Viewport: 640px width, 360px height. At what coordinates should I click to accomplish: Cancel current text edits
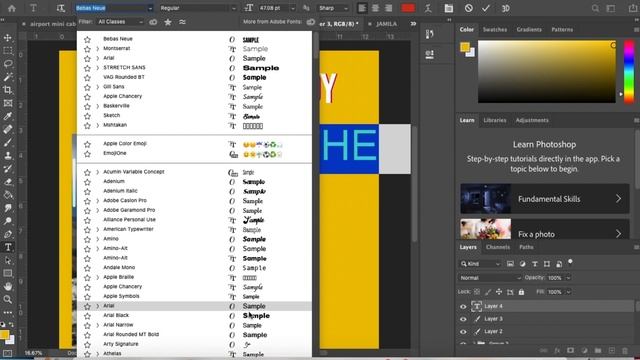[x=469, y=8]
